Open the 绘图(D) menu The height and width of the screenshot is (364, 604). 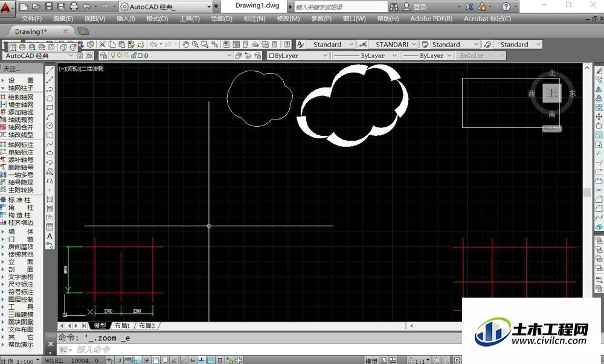pos(222,19)
